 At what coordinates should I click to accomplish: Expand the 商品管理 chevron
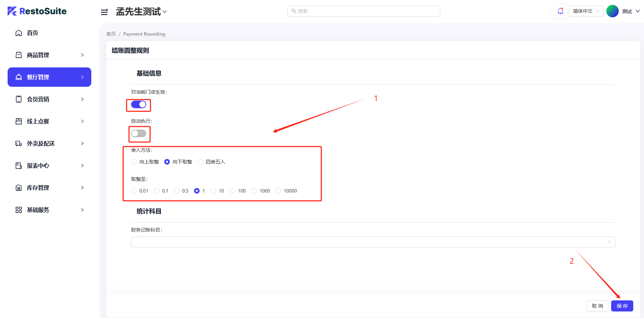(x=82, y=55)
